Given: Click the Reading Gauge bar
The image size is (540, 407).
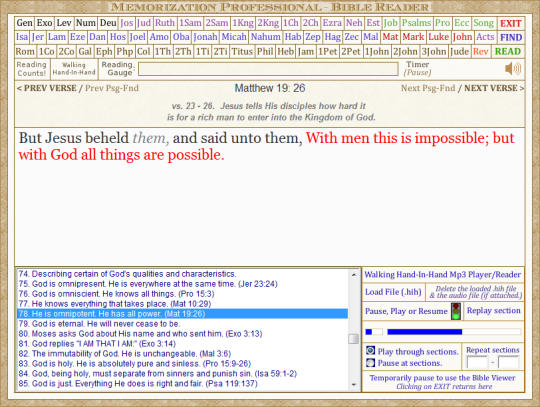Looking at the screenshot, I should (x=268, y=69).
